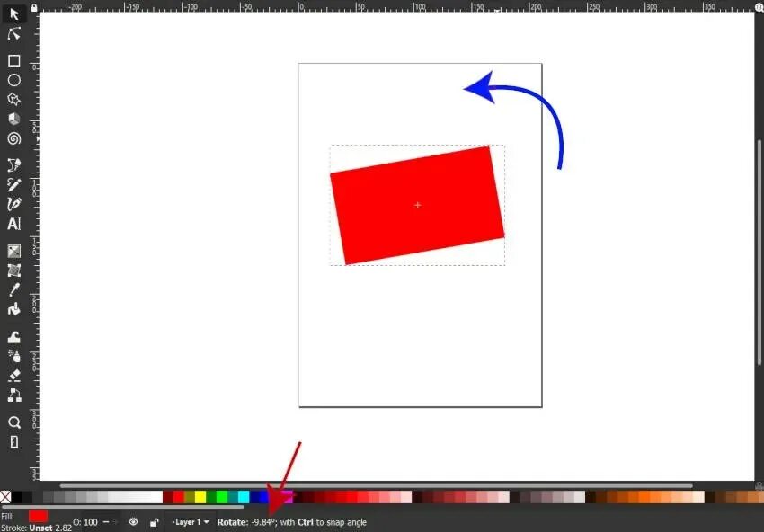Select the Calligraphy tool
764x532 pixels.
coord(13,204)
